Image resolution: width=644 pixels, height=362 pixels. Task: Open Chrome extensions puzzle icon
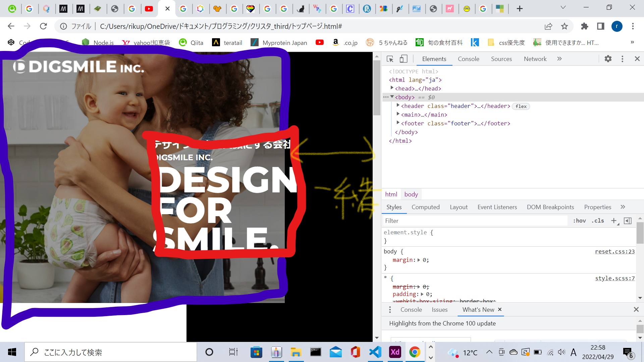[x=584, y=26]
